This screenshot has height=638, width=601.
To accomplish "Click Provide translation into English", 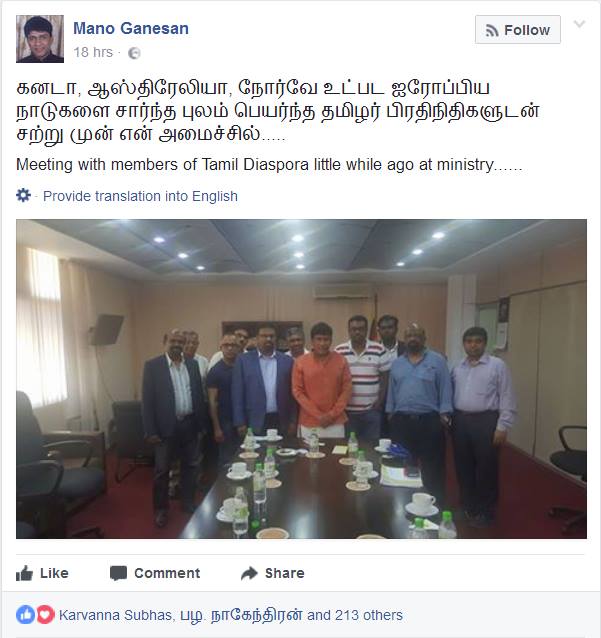I will tap(140, 196).
